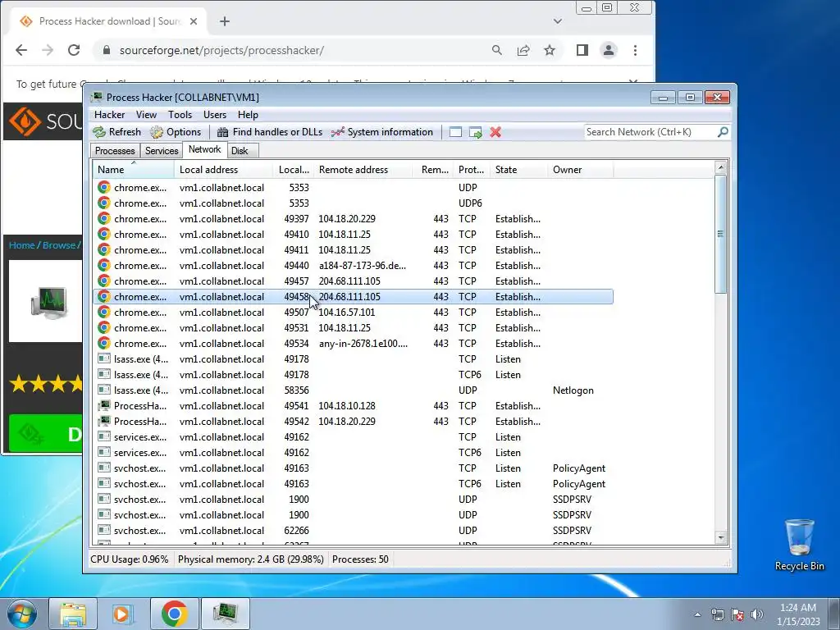Click services.exe icon on TCP6 49162 row
The height and width of the screenshot is (630, 840).
(x=104, y=452)
